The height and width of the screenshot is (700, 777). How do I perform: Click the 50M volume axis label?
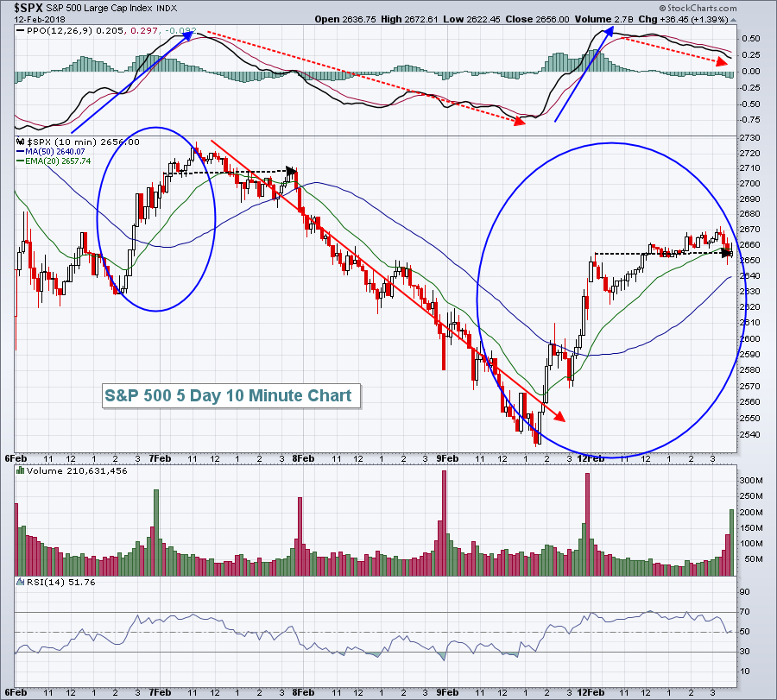[753, 559]
